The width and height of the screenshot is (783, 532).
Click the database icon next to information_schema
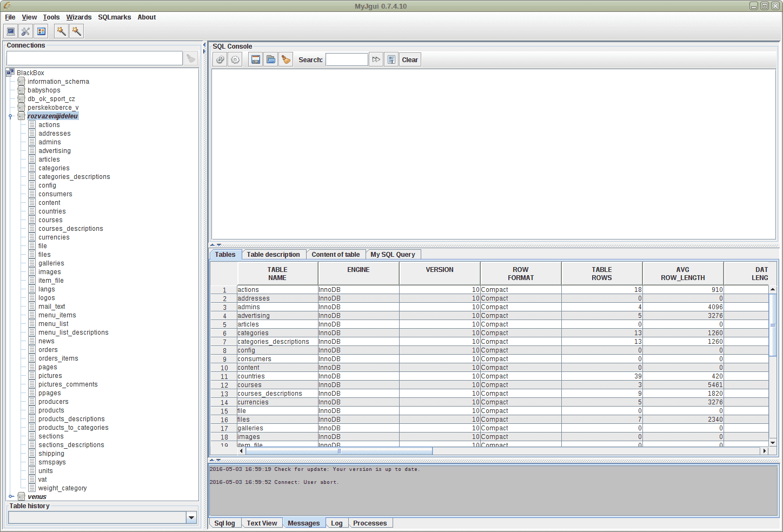[x=21, y=81]
